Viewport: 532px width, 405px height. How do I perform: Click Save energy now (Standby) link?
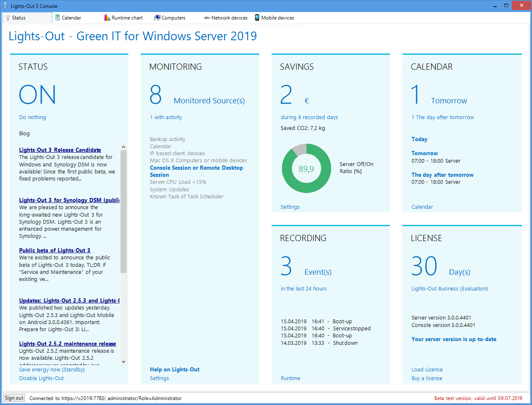(x=52, y=369)
